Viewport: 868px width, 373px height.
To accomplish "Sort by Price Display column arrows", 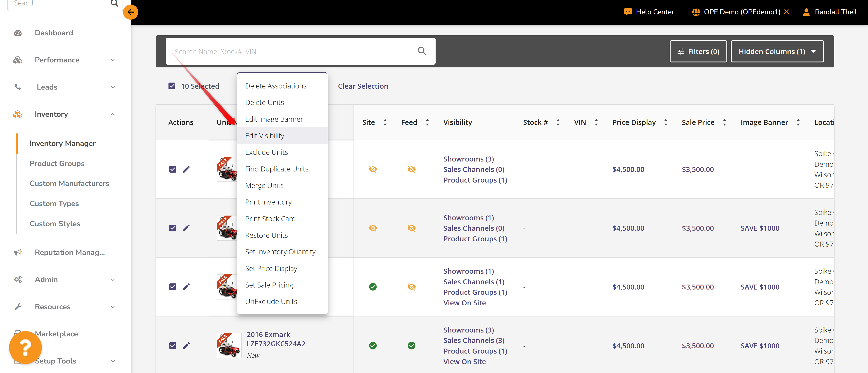I will coord(666,122).
